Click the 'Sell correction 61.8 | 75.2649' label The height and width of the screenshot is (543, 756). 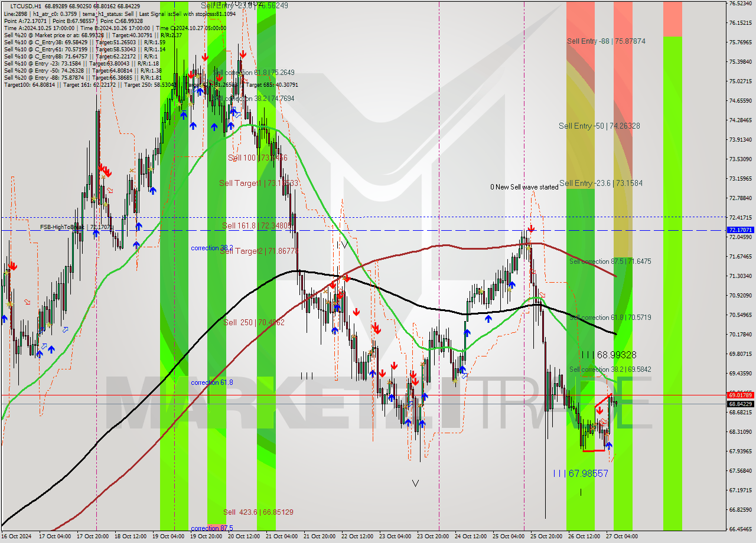(254, 73)
